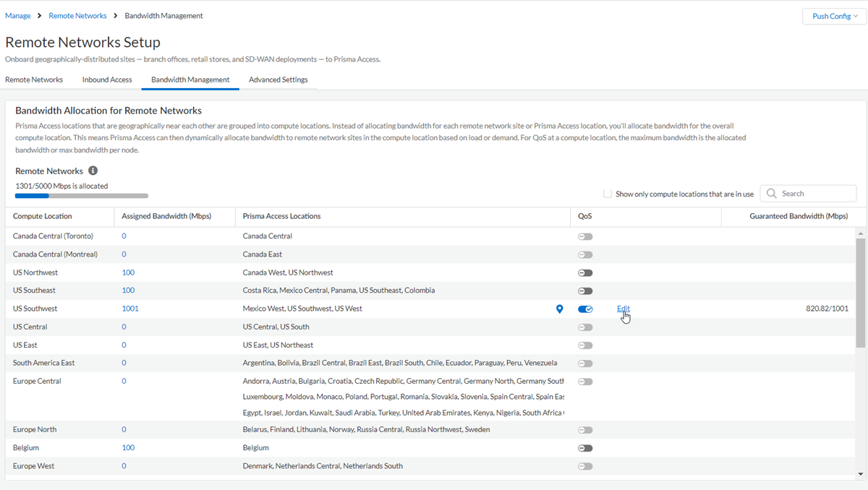Click the Manage breadcrumb link
This screenshot has height=490, width=868.
click(x=18, y=16)
